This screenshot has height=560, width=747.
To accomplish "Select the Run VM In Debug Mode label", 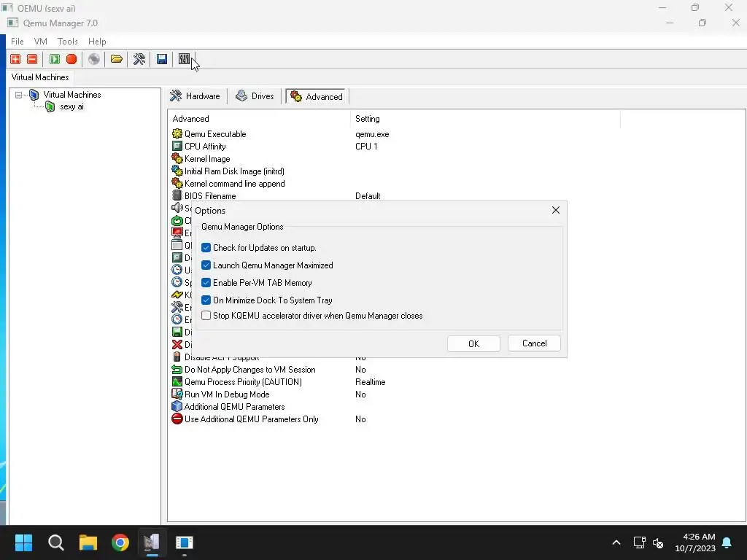I will [227, 394].
